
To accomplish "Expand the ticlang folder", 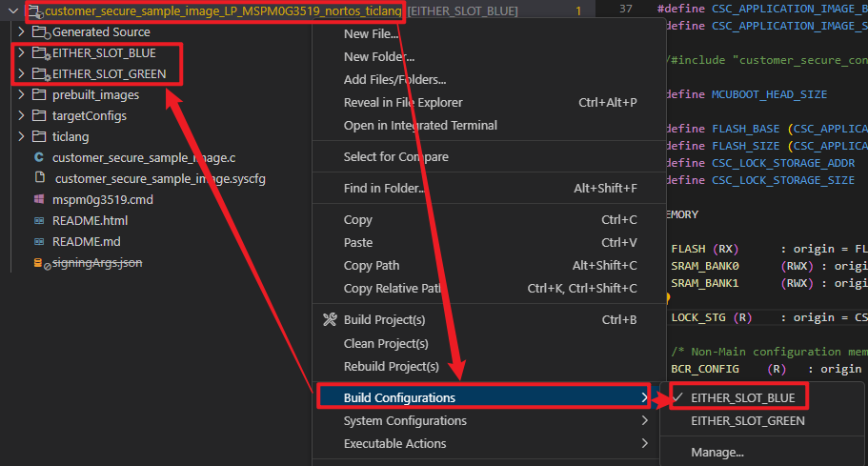I will pyautogui.click(x=21, y=136).
